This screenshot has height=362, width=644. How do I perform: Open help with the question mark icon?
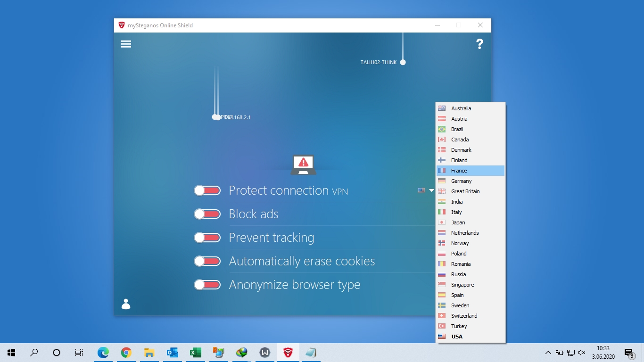coord(479,44)
